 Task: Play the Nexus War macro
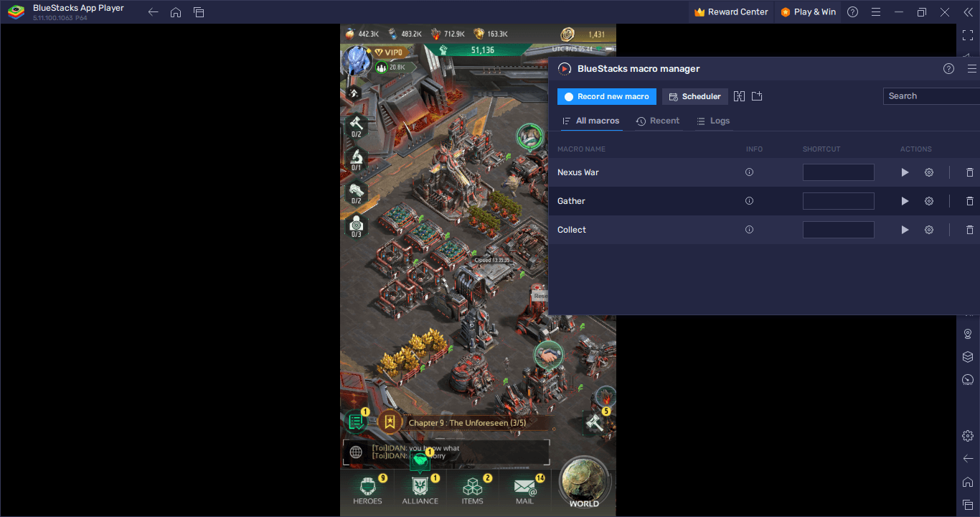point(905,172)
